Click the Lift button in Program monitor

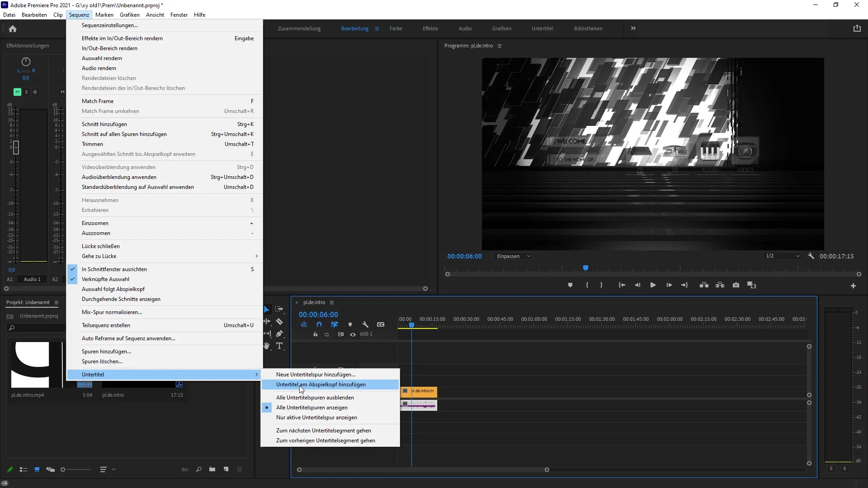(x=704, y=285)
